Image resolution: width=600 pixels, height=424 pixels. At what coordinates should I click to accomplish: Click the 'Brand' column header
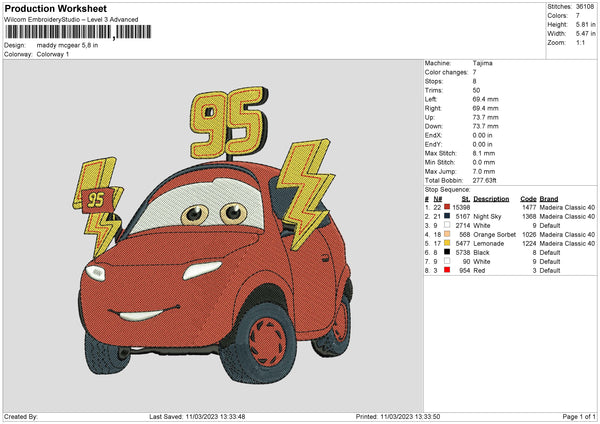tap(549, 199)
